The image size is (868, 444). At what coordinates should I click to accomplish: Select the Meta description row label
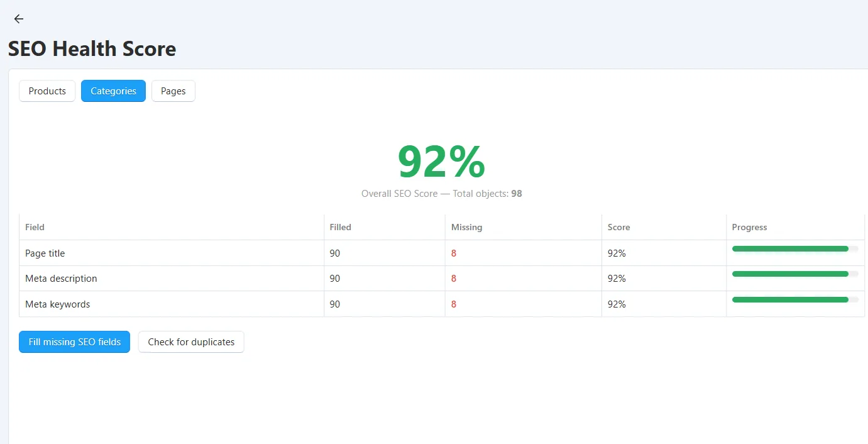point(61,279)
